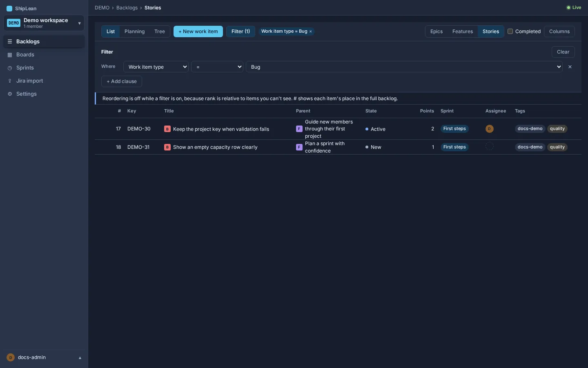Click the New work item button
This screenshot has height=368, width=588.
click(198, 31)
